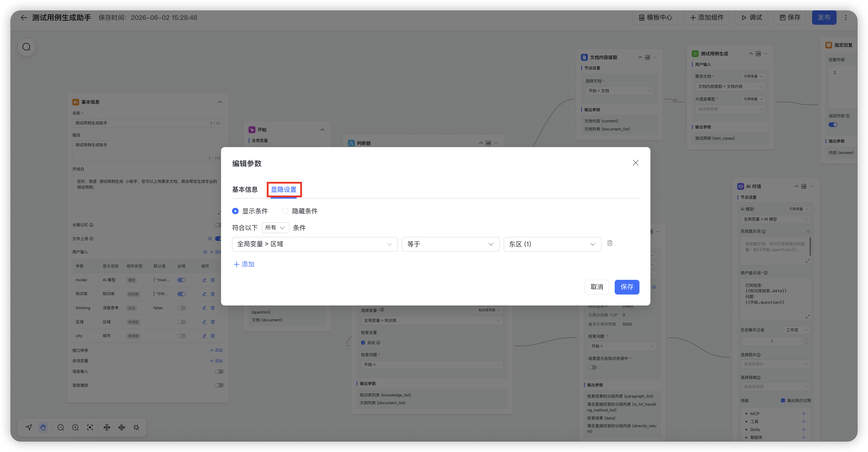Switch to the 基本信息 tab
The image size is (868, 452).
click(x=245, y=189)
